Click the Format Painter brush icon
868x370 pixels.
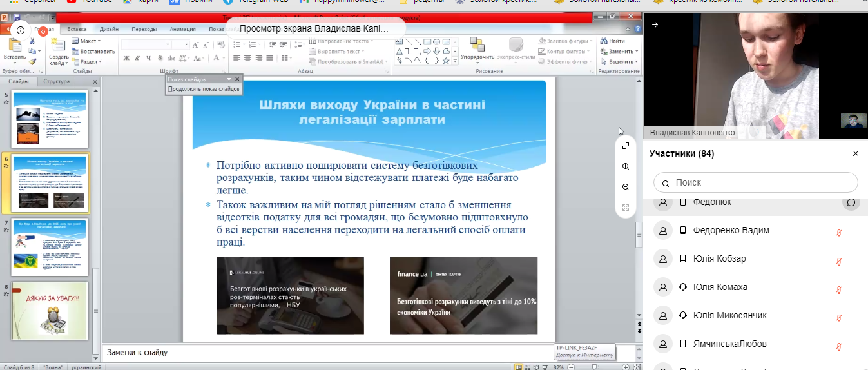pyautogui.click(x=32, y=61)
